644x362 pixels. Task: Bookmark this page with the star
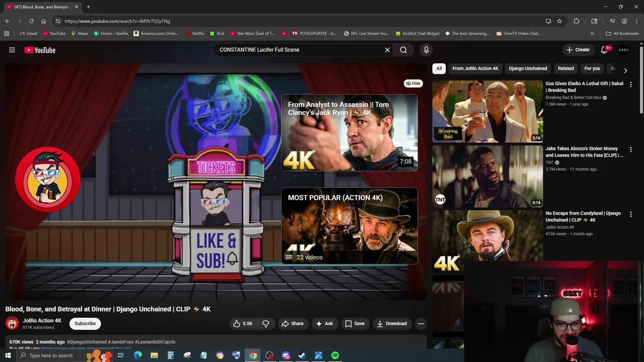[559, 21]
